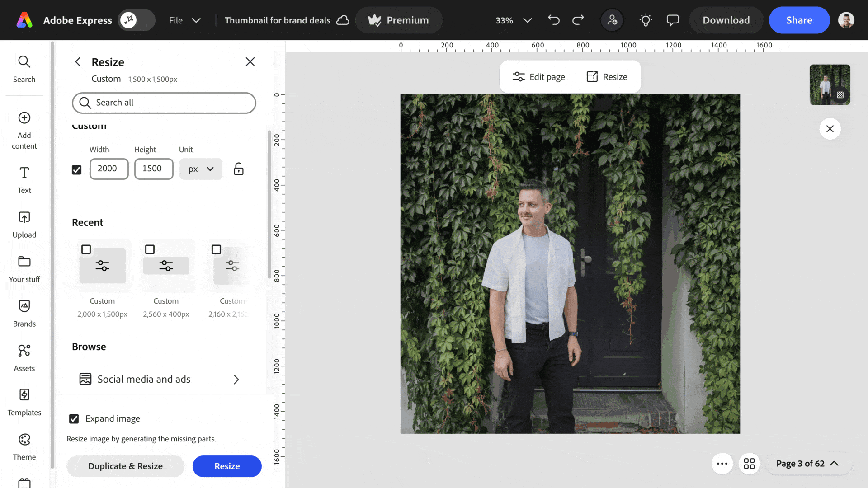
Task: Uncheck the custom size checkbox
Action: (77, 170)
